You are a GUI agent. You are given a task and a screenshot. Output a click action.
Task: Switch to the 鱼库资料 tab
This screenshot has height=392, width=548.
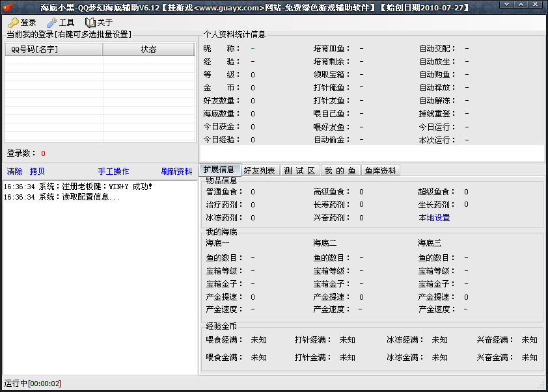[x=380, y=170]
